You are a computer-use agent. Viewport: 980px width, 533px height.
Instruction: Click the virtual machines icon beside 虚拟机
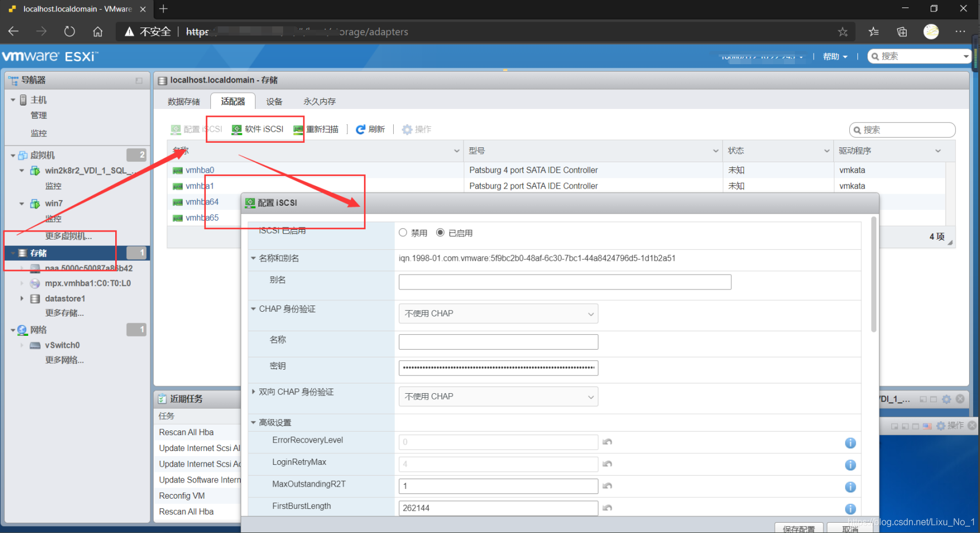23,155
